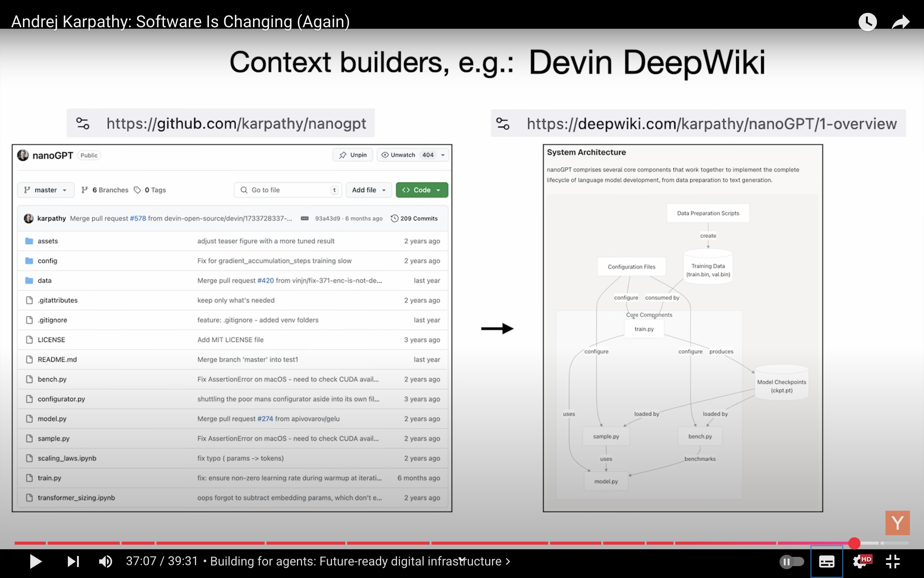Screen dimensions: 924x578
Task: Open the configurator.py file
Action: pyautogui.click(x=61, y=399)
